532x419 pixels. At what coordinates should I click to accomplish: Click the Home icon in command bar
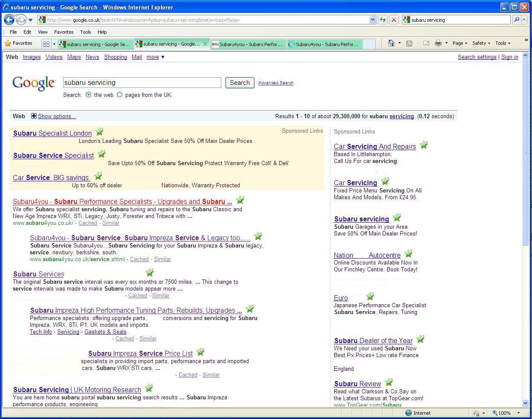click(391, 43)
